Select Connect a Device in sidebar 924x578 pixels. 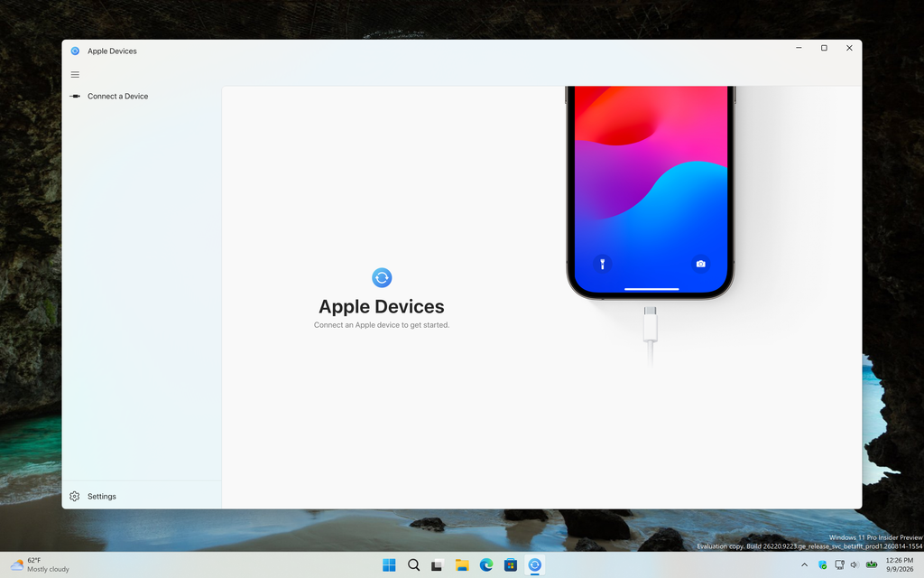(x=142, y=96)
